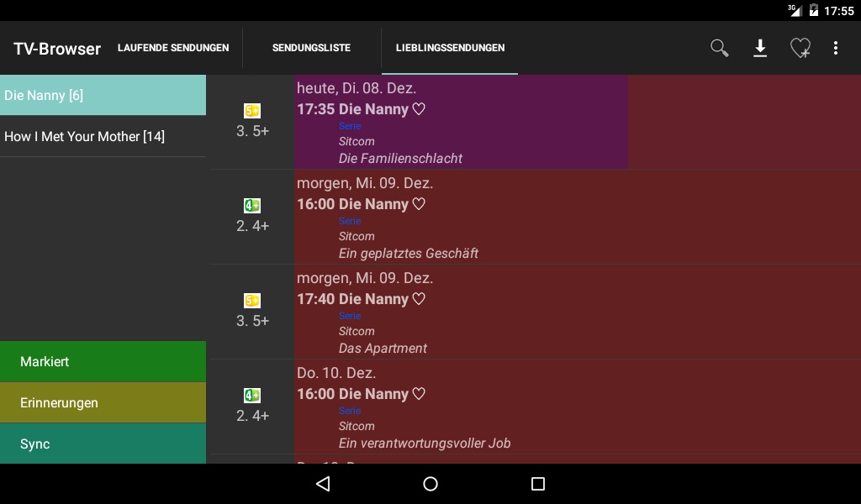Tap the Serie label under 17:40 Die Nanny
861x504 pixels.
(x=350, y=316)
